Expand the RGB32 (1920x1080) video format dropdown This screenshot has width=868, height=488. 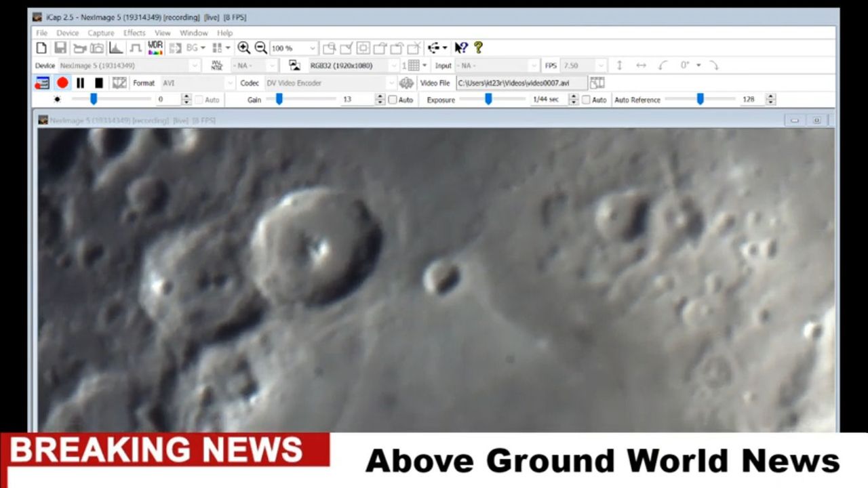click(x=393, y=66)
